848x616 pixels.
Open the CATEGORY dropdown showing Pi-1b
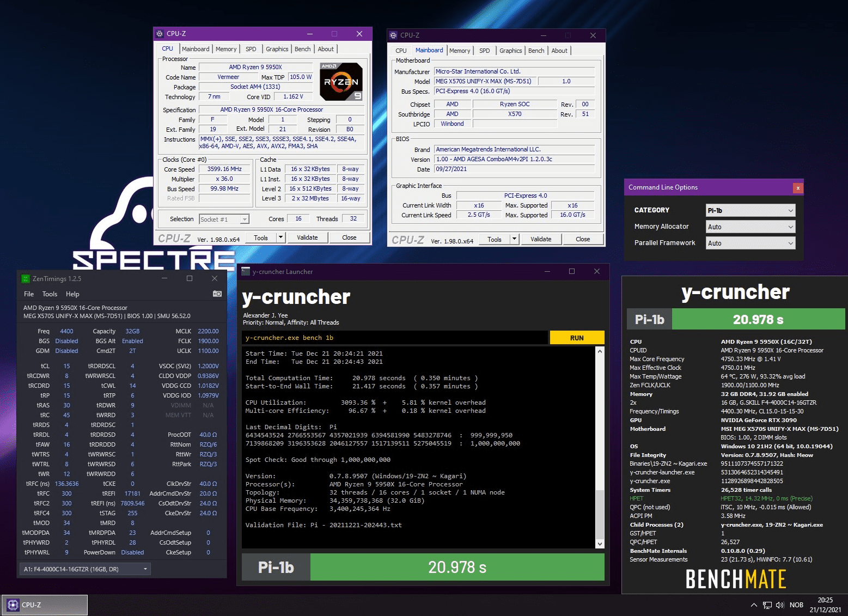coord(751,210)
